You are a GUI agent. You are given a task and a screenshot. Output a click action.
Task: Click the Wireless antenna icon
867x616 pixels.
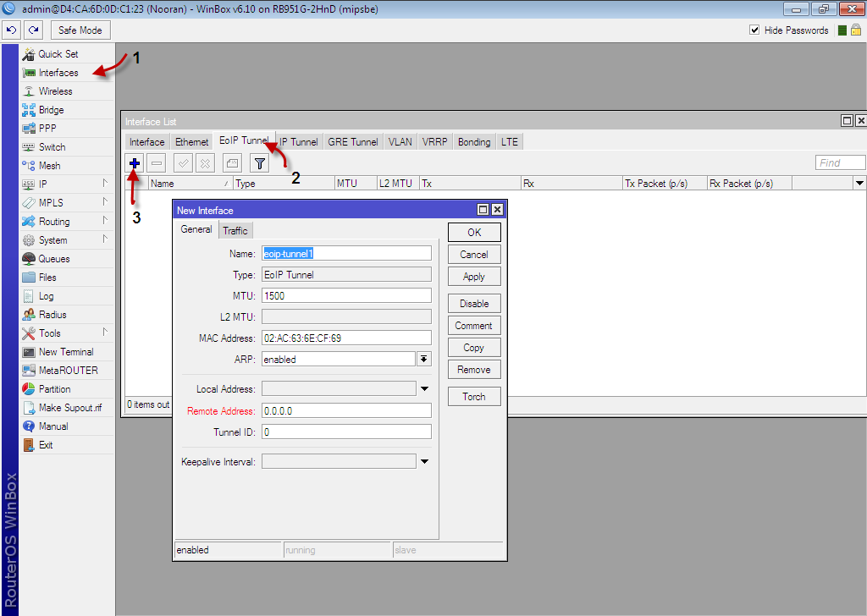click(x=29, y=91)
